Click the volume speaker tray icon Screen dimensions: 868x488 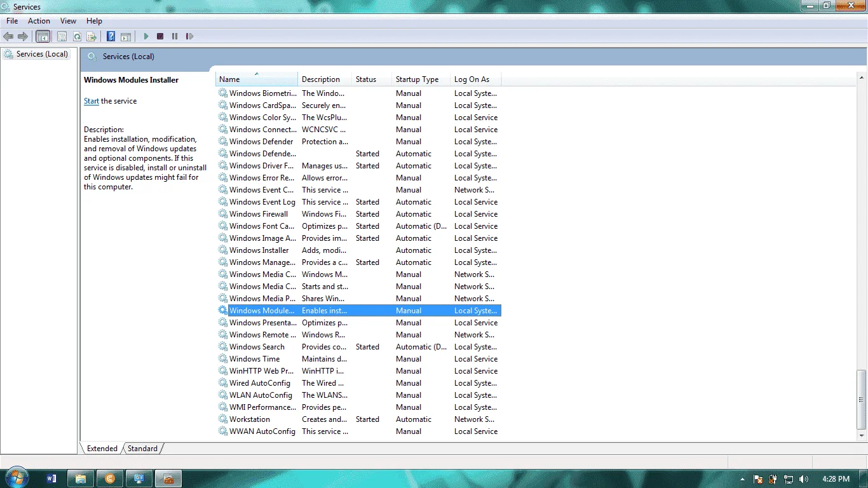pos(804,479)
